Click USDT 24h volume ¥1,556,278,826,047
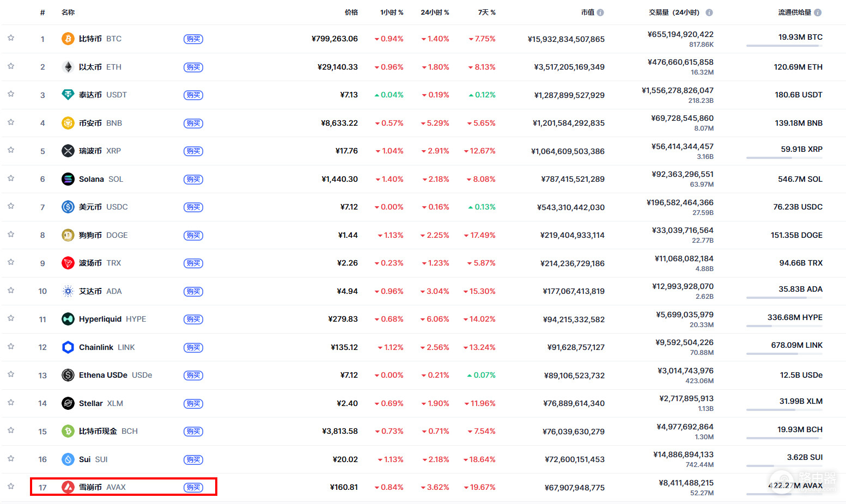 tap(678, 90)
